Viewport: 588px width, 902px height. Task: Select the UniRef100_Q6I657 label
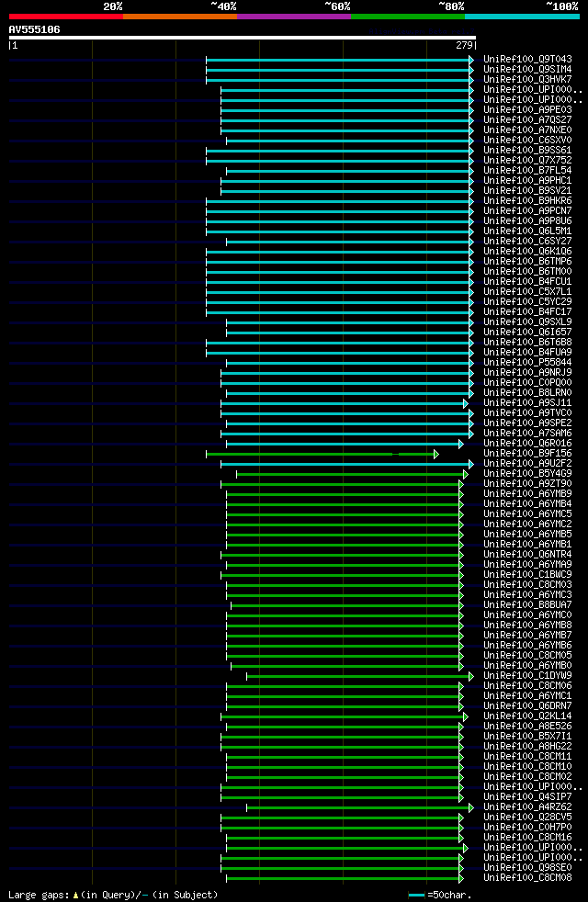[527, 333]
